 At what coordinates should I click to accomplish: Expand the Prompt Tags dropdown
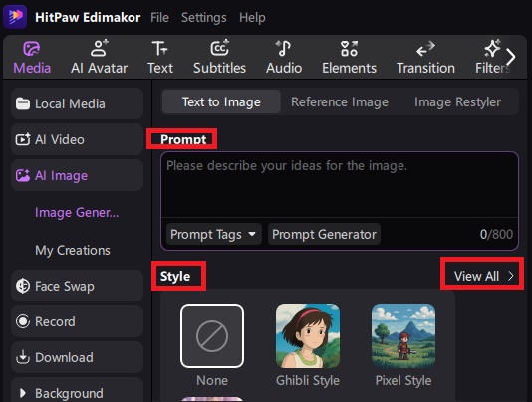(214, 234)
